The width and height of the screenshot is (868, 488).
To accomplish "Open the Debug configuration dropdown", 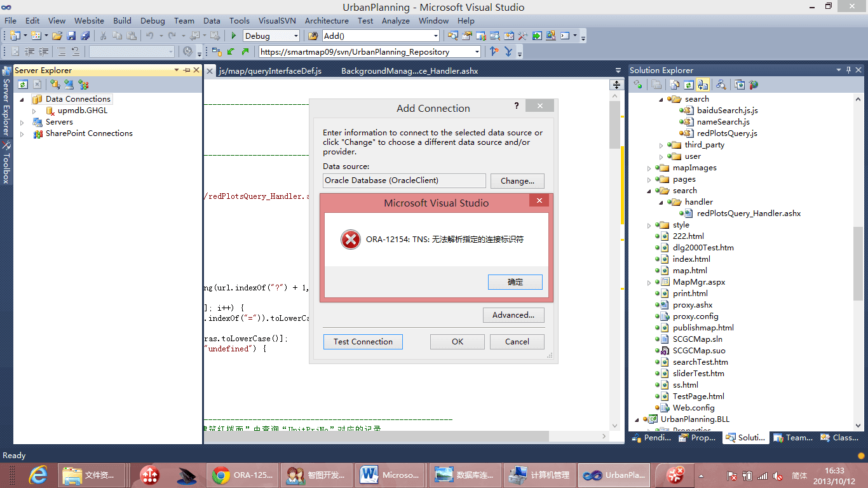I will click(x=295, y=36).
